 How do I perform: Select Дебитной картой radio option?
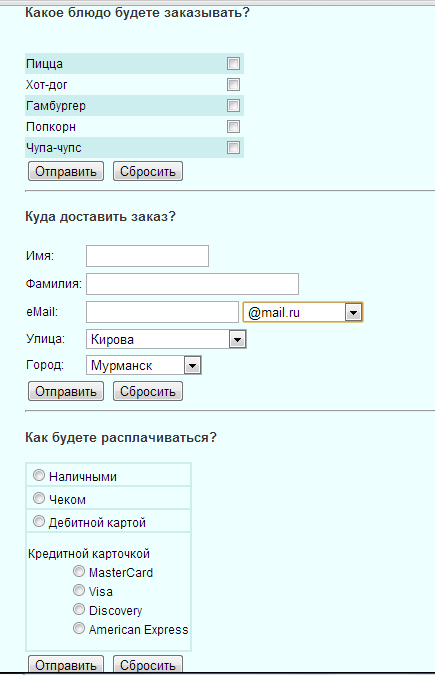point(39,521)
